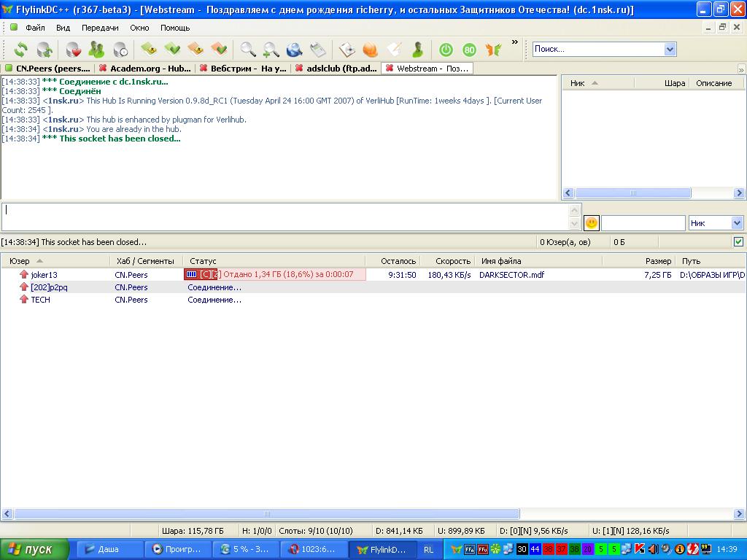This screenshot has width=747, height=560.
Task: Click the green reconnect arrows toolbar icon
Action: tap(21, 50)
